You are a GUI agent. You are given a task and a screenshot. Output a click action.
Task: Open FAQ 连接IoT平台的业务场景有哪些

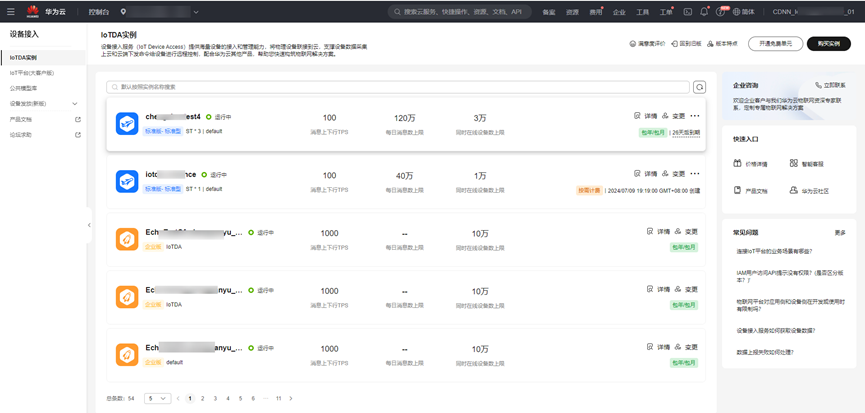click(x=774, y=251)
